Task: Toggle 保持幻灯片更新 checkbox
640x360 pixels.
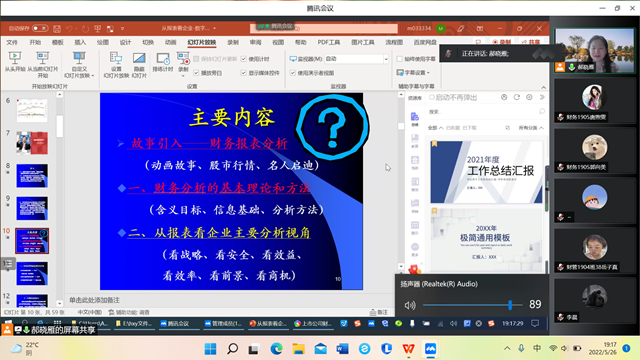Action: point(196,59)
